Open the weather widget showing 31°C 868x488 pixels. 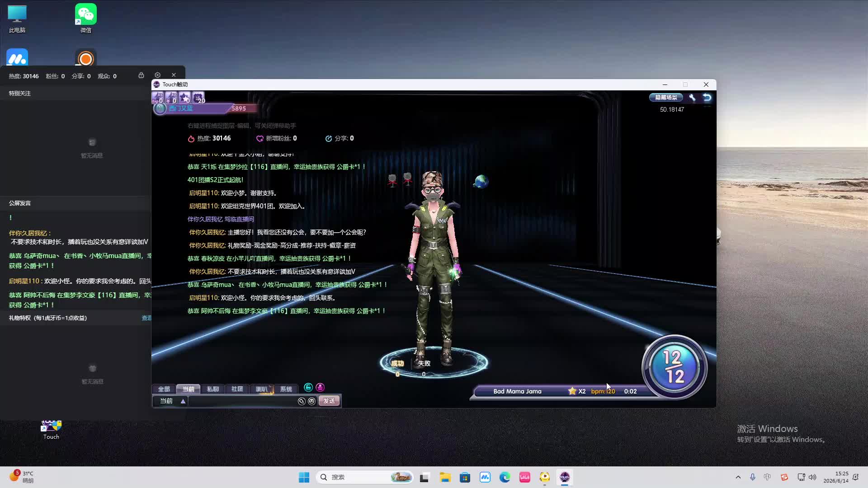pyautogui.click(x=22, y=477)
